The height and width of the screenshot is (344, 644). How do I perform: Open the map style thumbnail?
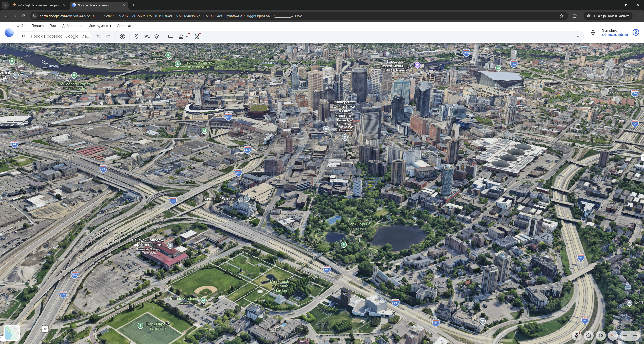[12, 333]
